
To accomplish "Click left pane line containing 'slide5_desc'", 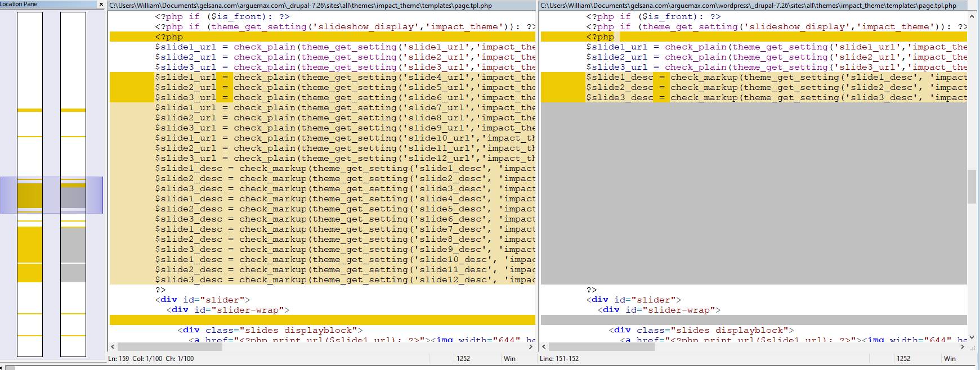I will (323, 209).
